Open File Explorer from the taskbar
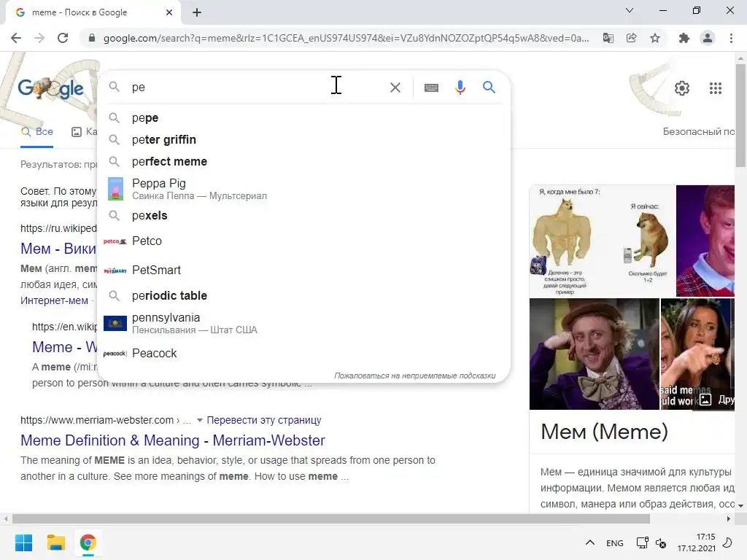The image size is (747, 560). (x=55, y=542)
